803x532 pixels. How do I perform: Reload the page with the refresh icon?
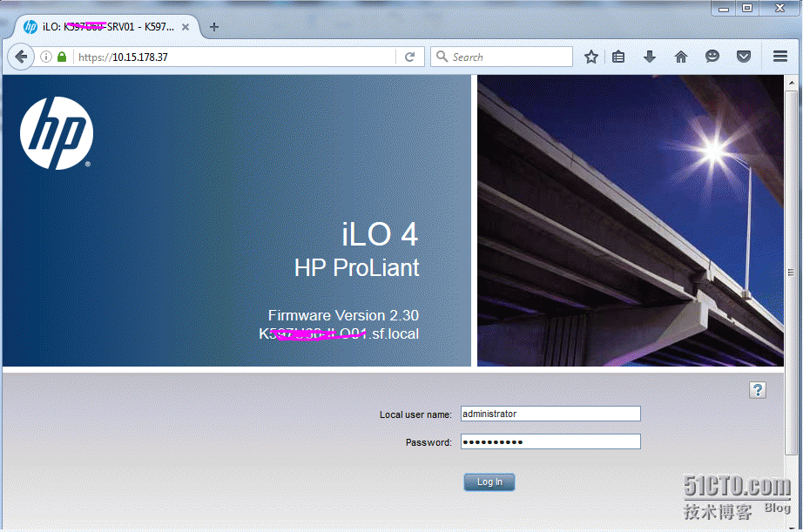click(x=409, y=57)
